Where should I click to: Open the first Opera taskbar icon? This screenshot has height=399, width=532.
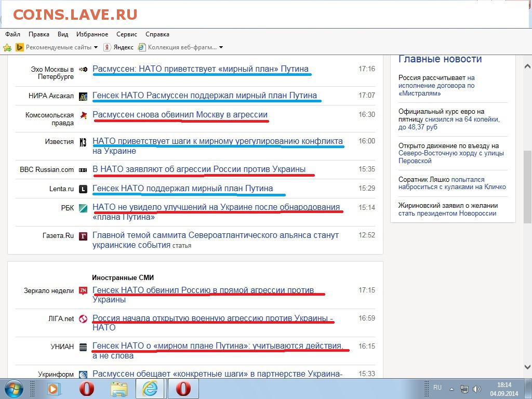click(x=87, y=389)
